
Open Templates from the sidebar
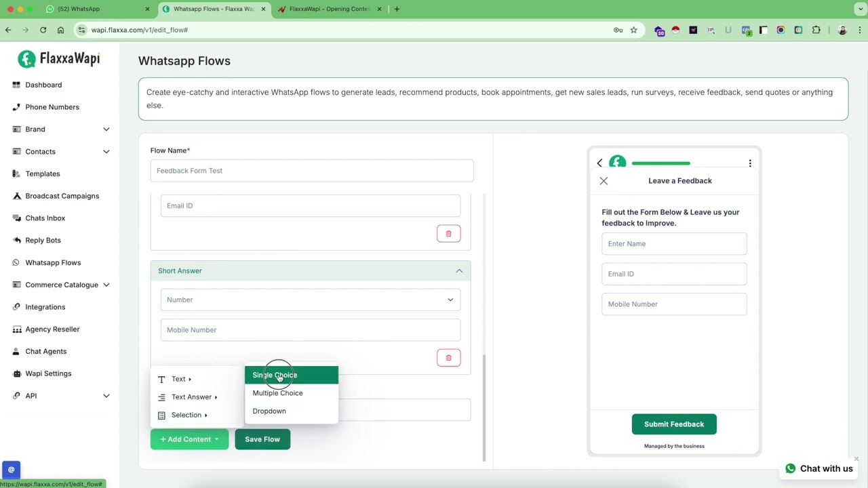point(43,174)
